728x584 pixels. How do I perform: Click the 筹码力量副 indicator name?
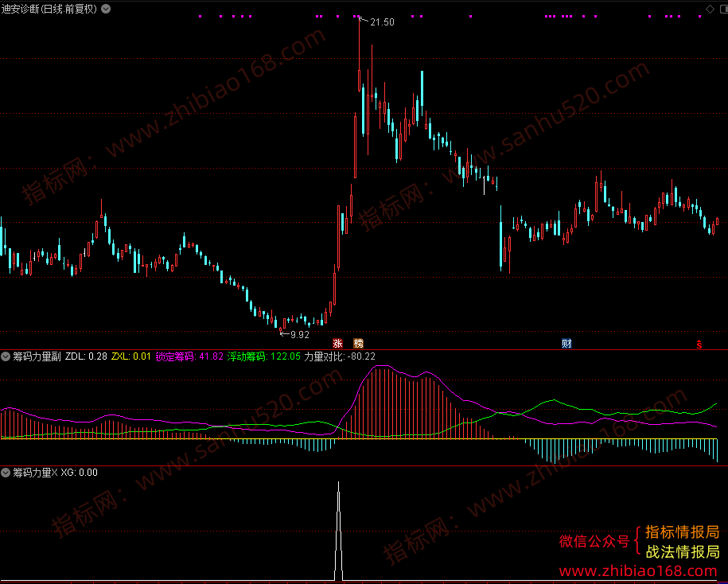(37, 356)
